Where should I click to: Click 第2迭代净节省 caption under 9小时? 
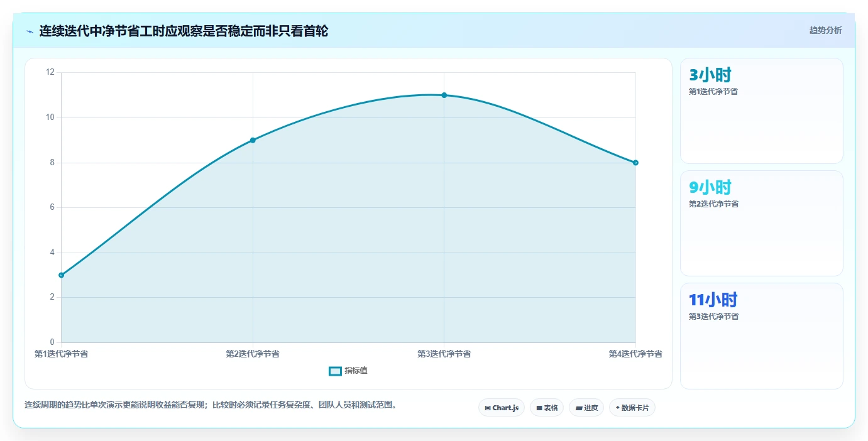[713, 204]
